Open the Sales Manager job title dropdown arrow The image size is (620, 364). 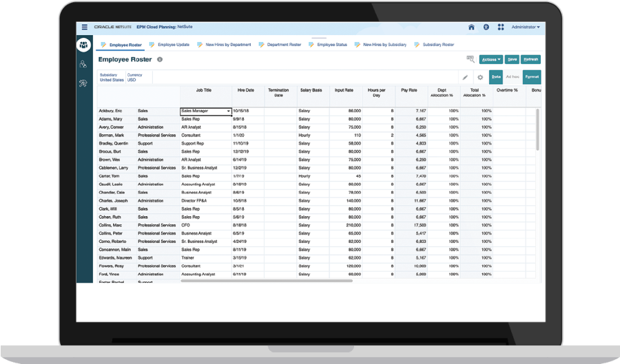[228, 111]
